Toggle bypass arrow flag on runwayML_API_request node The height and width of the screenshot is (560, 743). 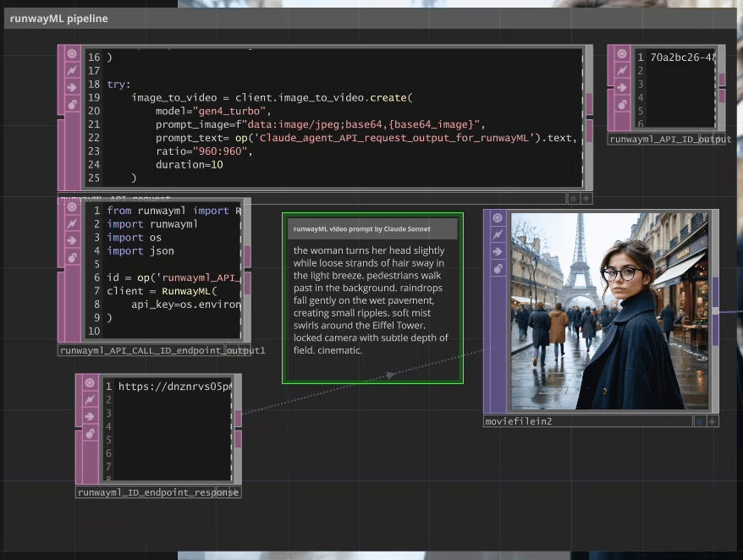72,88
